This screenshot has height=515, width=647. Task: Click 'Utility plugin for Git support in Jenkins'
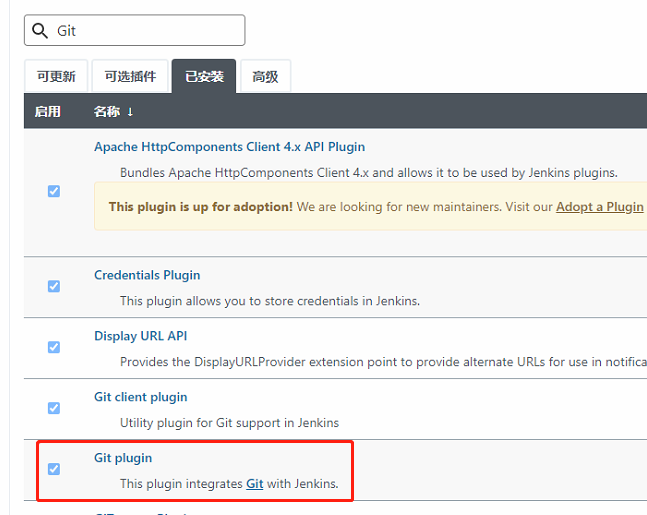coord(229,423)
